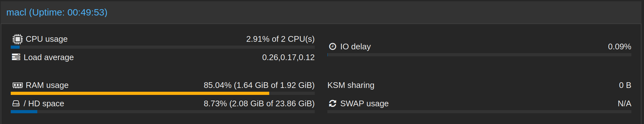This screenshot has height=124, width=644.
Task: Click the KSM sharing label
Action: tap(351, 85)
